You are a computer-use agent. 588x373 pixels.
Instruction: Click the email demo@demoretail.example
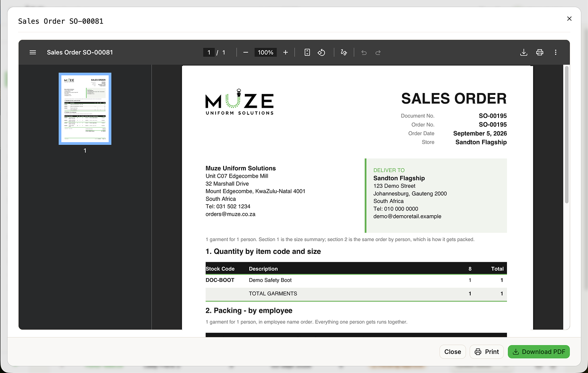[407, 216]
